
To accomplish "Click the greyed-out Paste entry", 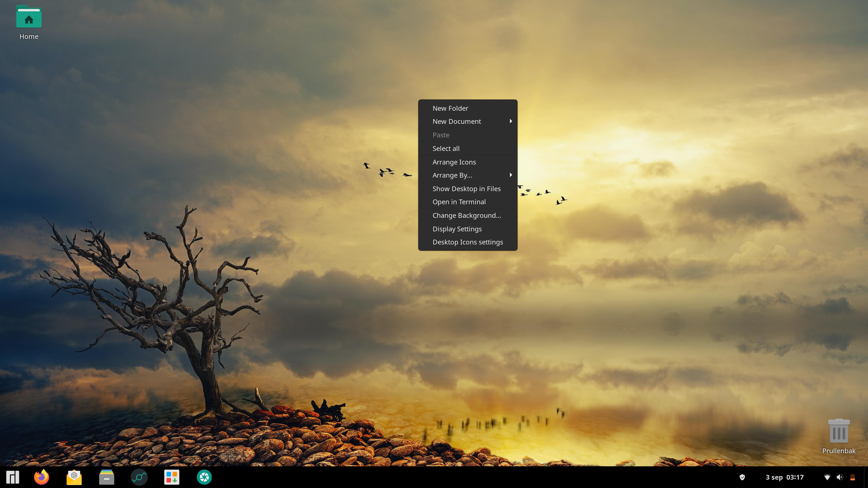I will click(x=468, y=135).
